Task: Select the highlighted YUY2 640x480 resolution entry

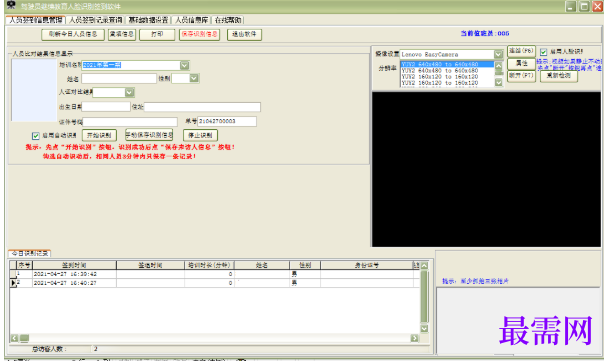Action: coord(447,64)
